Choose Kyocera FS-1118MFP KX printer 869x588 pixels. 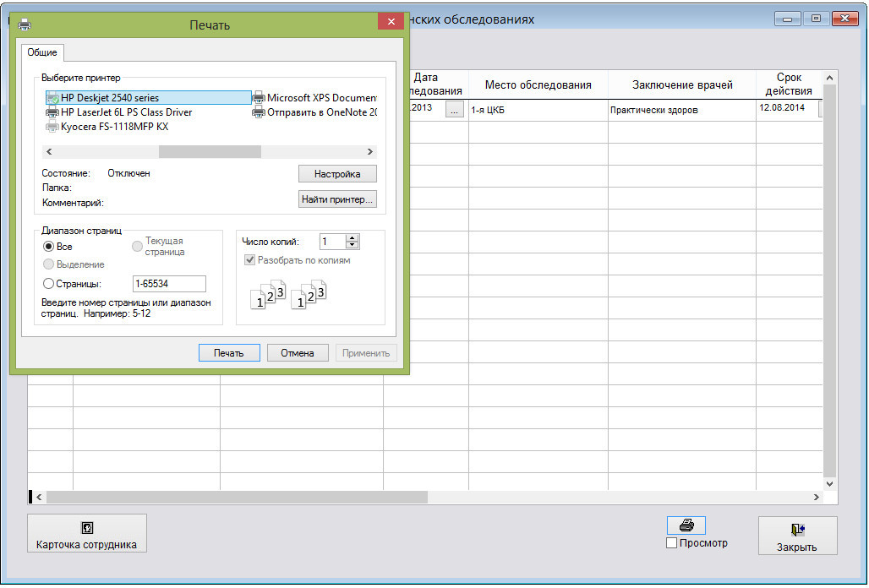pos(114,127)
